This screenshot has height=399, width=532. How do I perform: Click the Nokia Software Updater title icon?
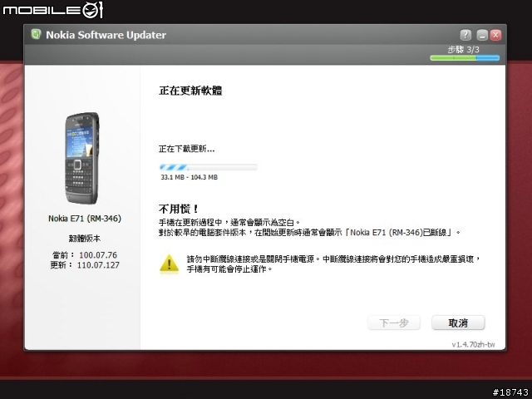(x=36, y=34)
